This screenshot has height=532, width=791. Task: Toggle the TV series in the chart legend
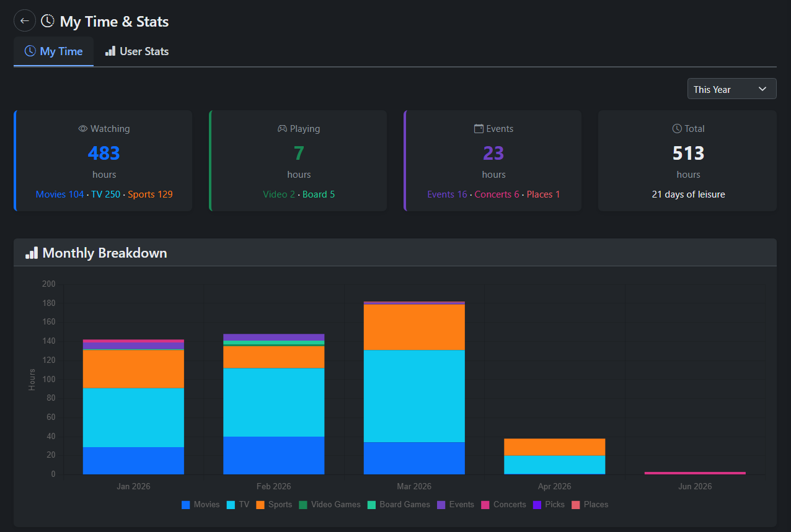237,504
